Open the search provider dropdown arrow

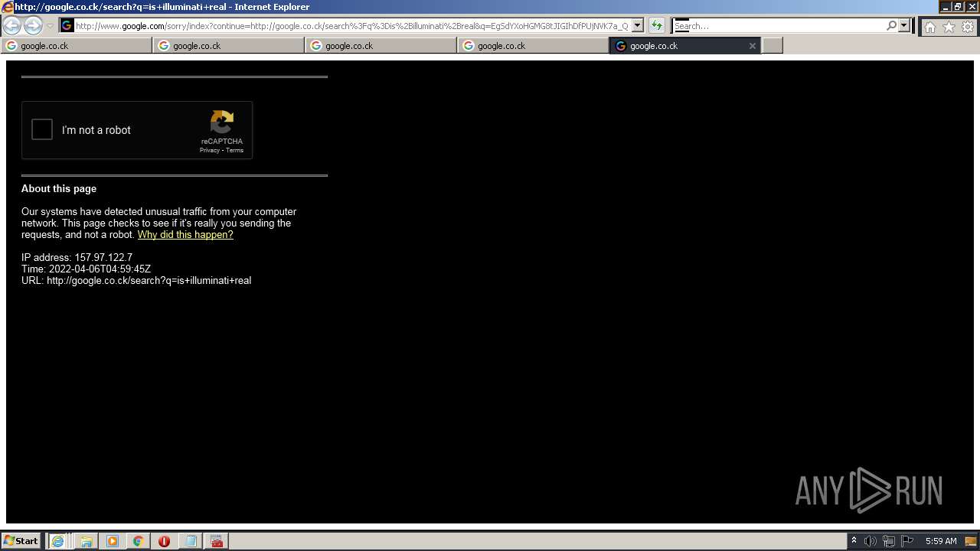904,26
